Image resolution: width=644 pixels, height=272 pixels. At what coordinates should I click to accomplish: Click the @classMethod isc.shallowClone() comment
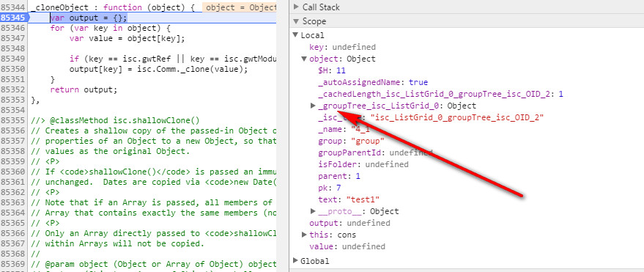pyautogui.click(x=115, y=121)
